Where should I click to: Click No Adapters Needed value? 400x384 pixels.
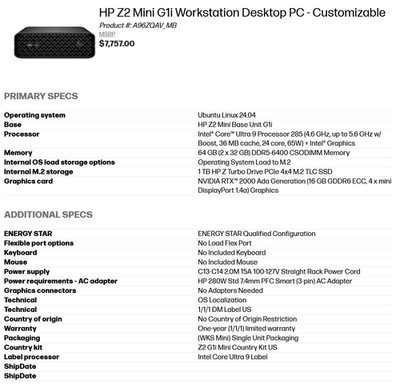point(230,291)
